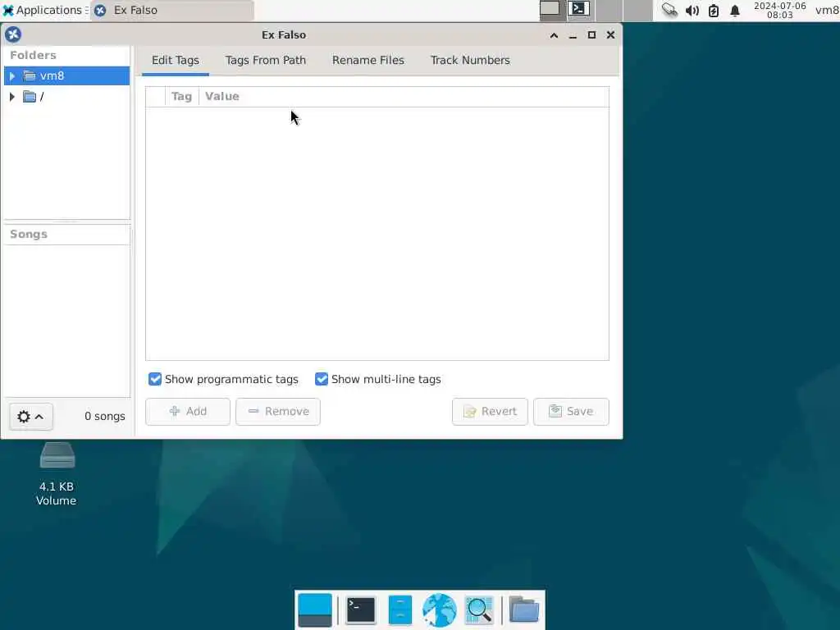This screenshot has height=630, width=840.
Task: Click the Revert button
Action: (x=490, y=412)
